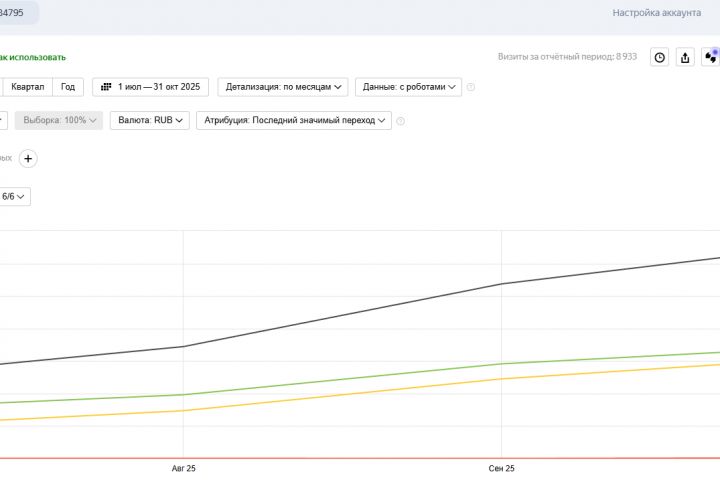The image size is (720, 480).
Task: Click help icon next to attribution dropdown
Action: [x=400, y=121]
